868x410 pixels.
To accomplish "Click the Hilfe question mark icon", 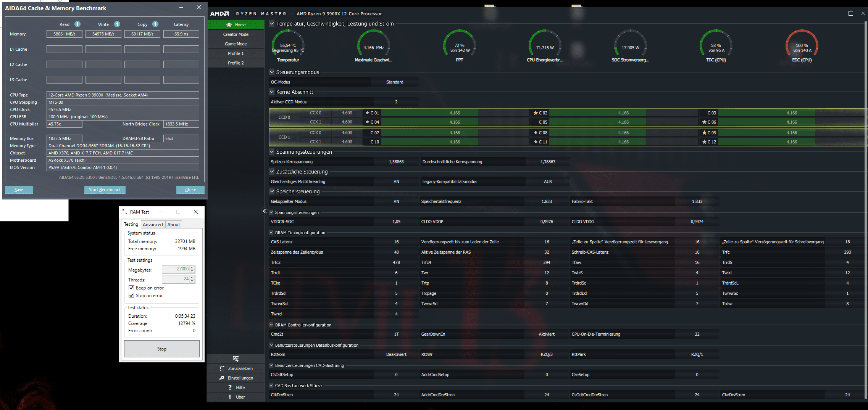I will point(230,387).
